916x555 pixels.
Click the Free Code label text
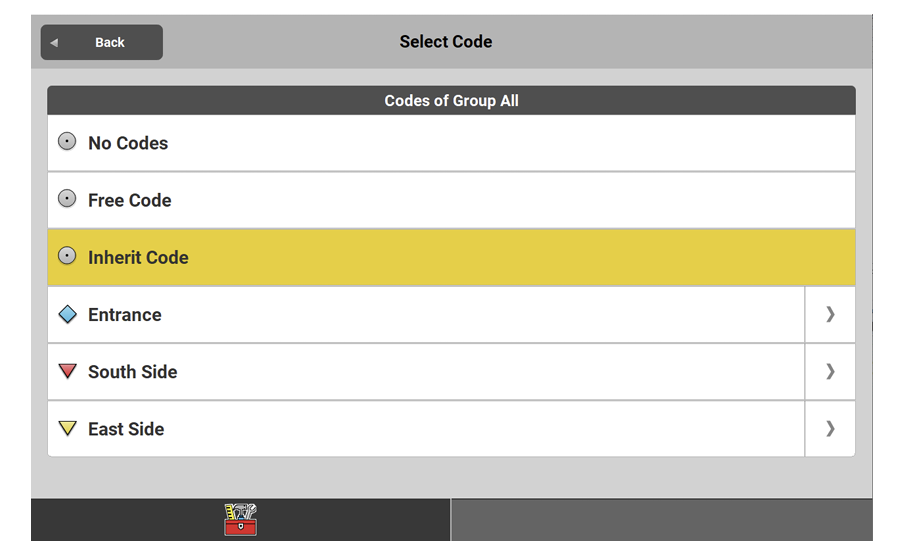(x=130, y=200)
